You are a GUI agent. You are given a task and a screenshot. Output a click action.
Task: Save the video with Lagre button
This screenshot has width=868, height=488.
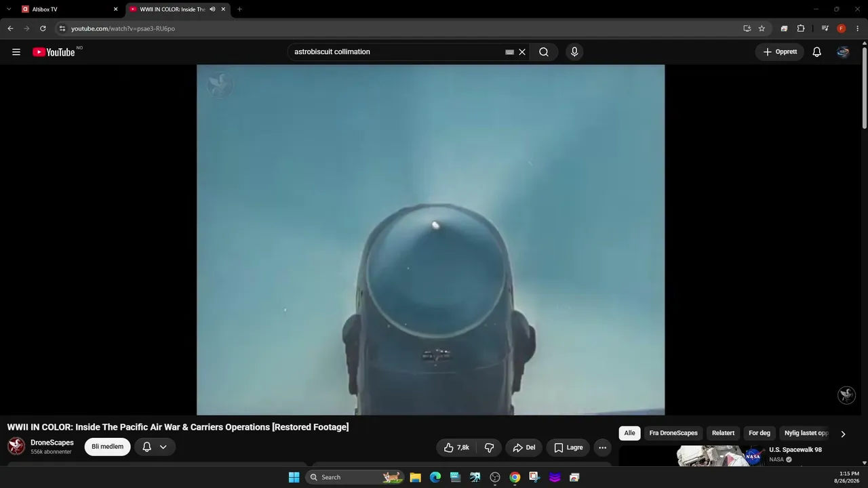click(x=568, y=447)
